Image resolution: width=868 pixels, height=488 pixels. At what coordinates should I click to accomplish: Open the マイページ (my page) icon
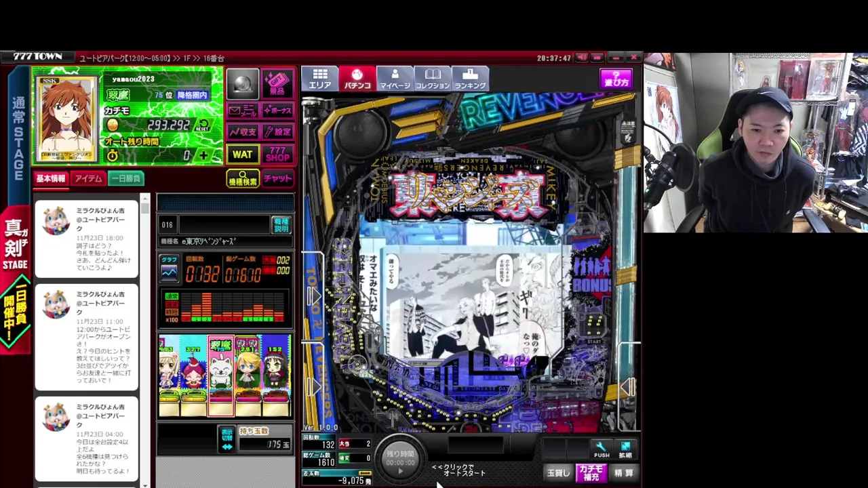click(x=395, y=79)
